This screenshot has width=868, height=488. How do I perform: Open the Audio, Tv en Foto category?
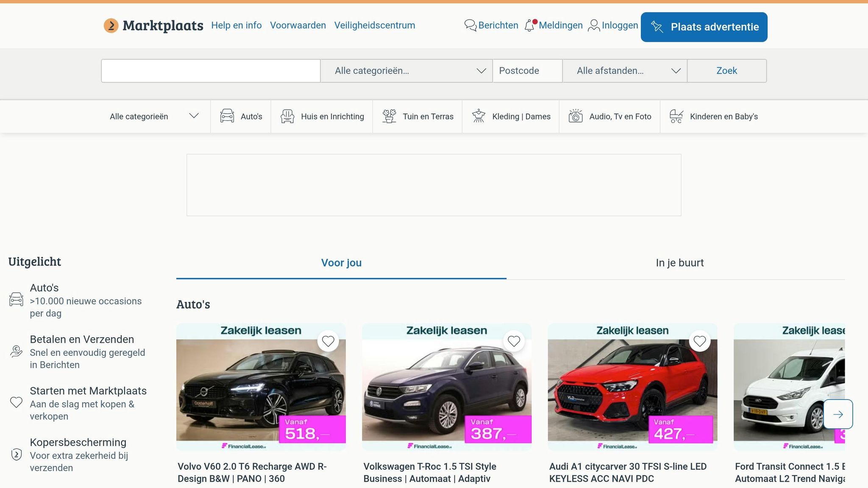[x=609, y=116]
